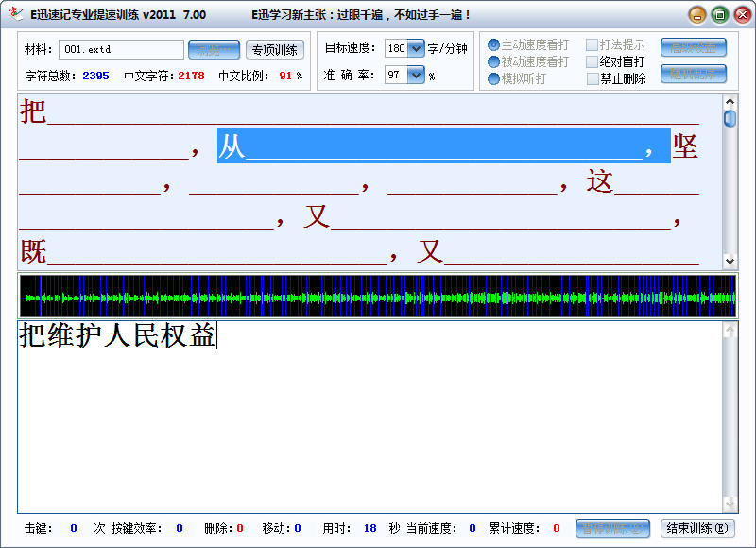Click the 这 character in the reference text
This screenshot has width=756, height=548.
pos(599,181)
